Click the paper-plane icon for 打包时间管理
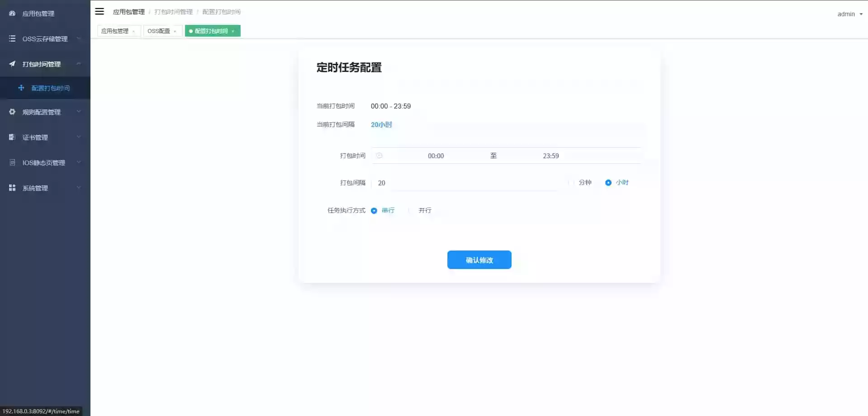Viewport: 868px width, 416px height. pos(12,64)
